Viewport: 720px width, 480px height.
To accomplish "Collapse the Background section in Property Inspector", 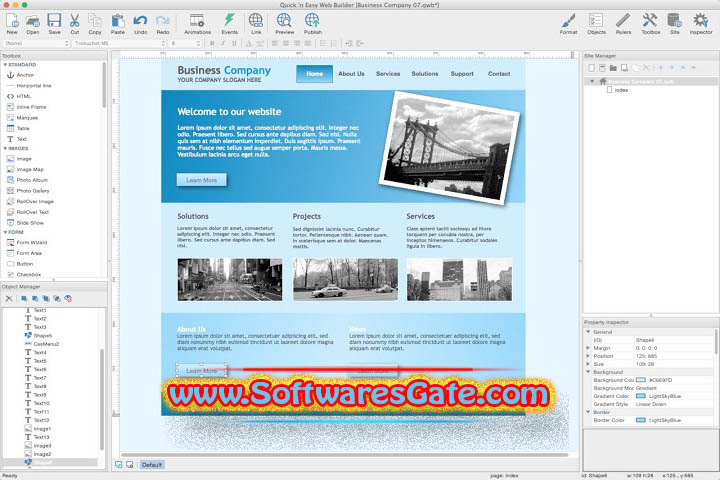I will click(588, 372).
